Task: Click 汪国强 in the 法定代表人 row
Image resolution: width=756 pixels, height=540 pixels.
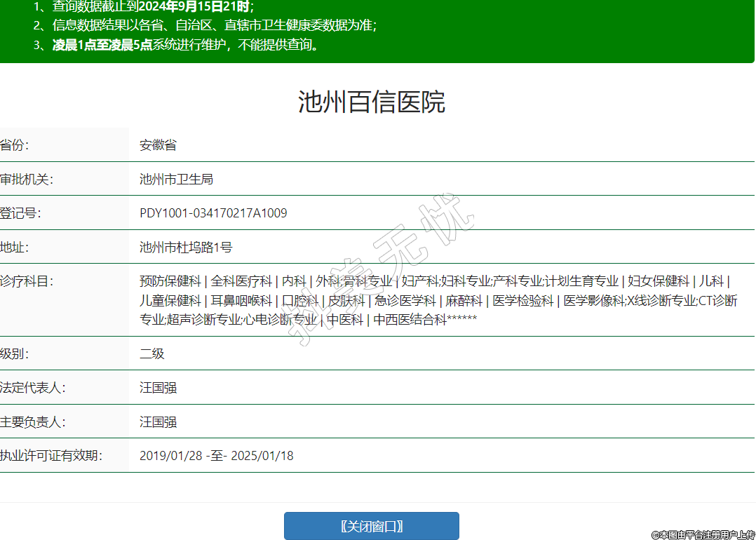Action: (x=158, y=387)
